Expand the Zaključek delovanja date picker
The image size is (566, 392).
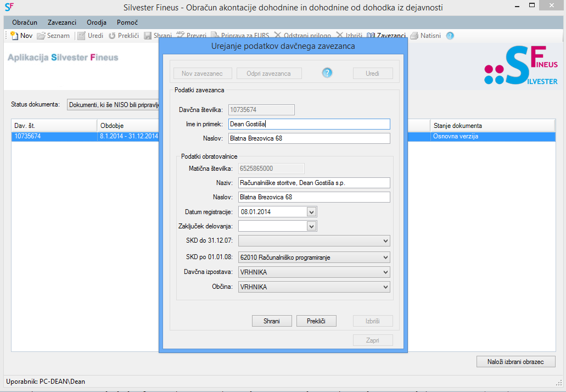tap(311, 226)
